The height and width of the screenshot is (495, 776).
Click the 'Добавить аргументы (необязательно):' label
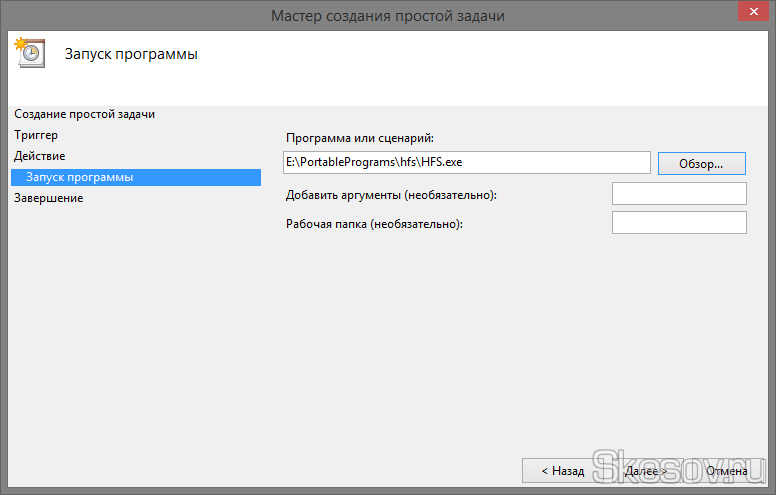pos(391,195)
